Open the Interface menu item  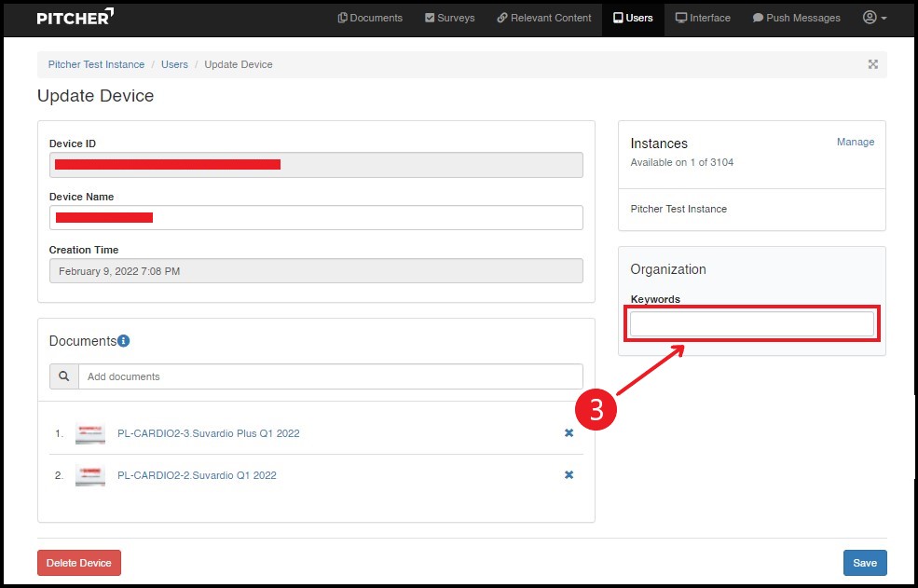tap(703, 18)
